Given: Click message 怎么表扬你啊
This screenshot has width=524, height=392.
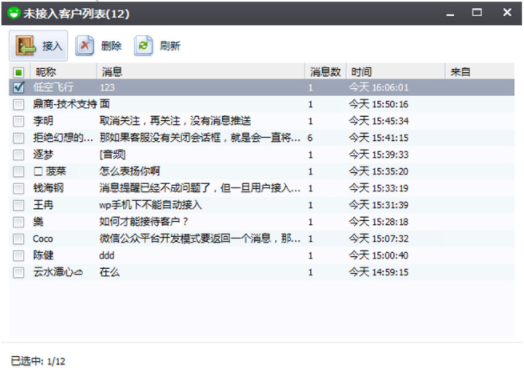Looking at the screenshot, I should 129,171.
